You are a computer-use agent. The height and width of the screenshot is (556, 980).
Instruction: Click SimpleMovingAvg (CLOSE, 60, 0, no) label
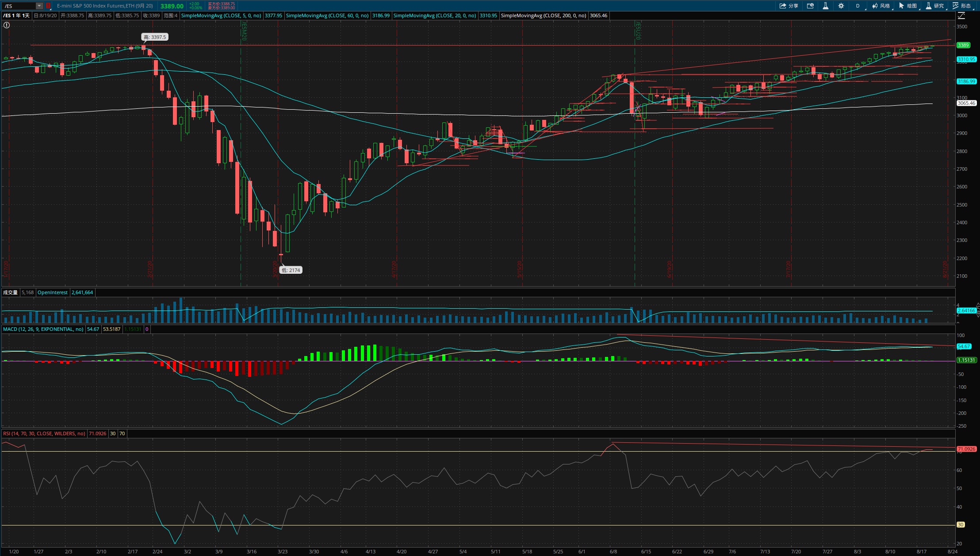coord(327,15)
